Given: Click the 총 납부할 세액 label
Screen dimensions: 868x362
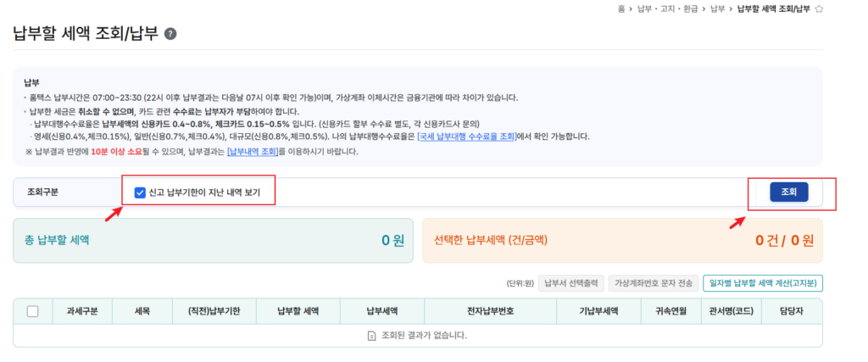Looking at the screenshot, I should (x=57, y=240).
